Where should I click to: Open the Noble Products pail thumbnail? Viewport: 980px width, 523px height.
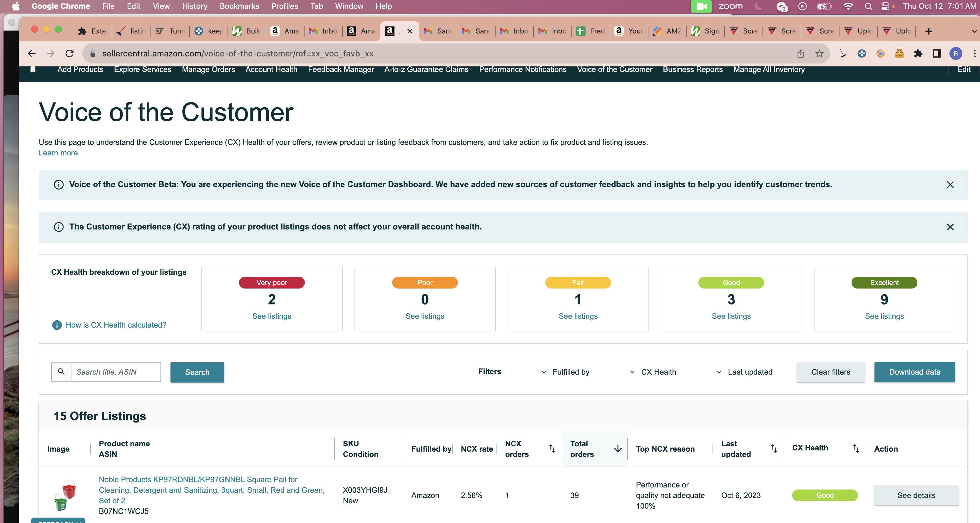click(x=65, y=495)
